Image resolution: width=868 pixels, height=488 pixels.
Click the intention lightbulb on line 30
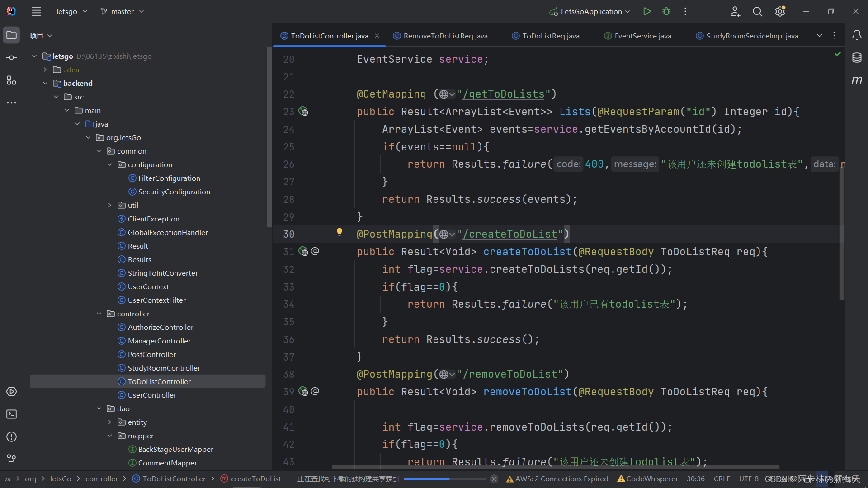[340, 232]
